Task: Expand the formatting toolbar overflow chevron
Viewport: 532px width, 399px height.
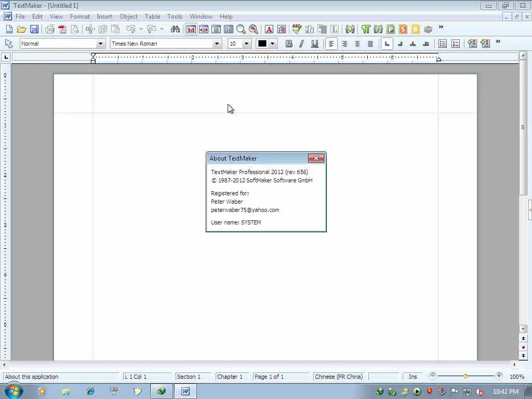Action: (x=498, y=42)
